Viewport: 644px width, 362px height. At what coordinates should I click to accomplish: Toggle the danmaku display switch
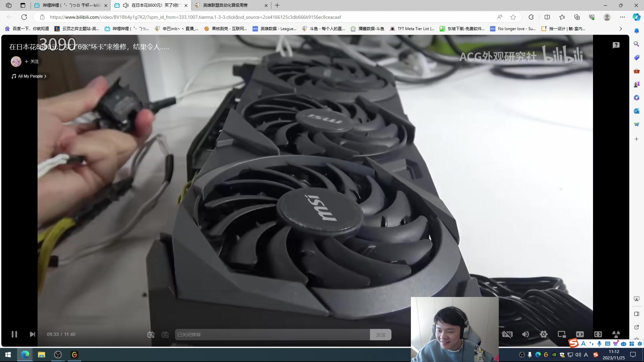coord(151,335)
